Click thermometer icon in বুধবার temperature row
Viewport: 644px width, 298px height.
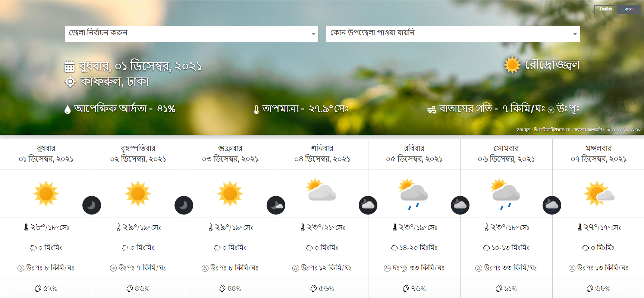pyautogui.click(x=26, y=227)
